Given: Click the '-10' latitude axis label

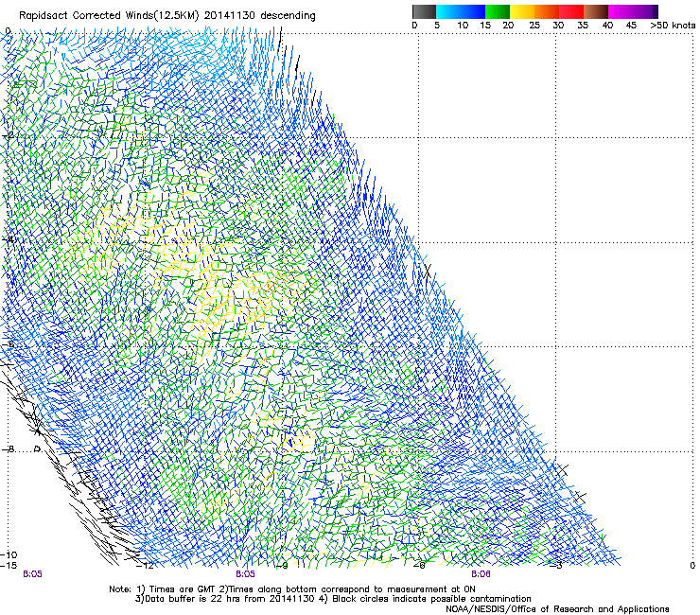Looking at the screenshot, I should click(x=9, y=554).
